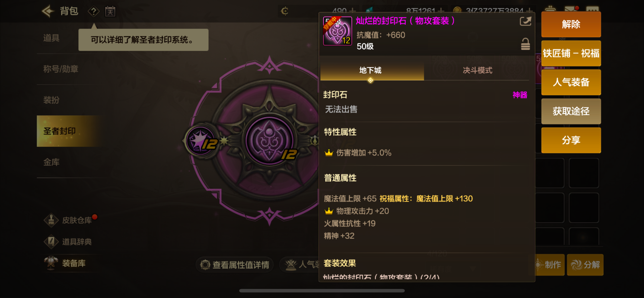This screenshot has width=644, height=298.
Task: Open 皮肤仓库 skin warehouse icon
Action: (x=51, y=220)
